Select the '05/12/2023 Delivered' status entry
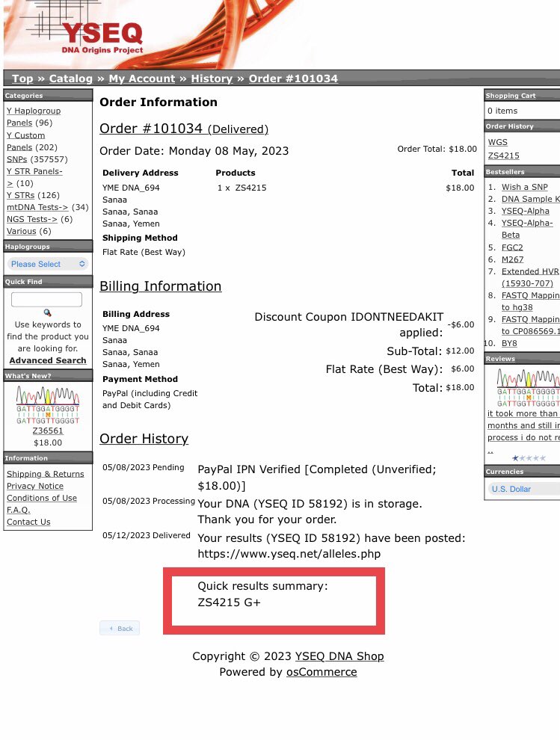Image resolution: width=560 pixels, height=740 pixels. pos(147,535)
